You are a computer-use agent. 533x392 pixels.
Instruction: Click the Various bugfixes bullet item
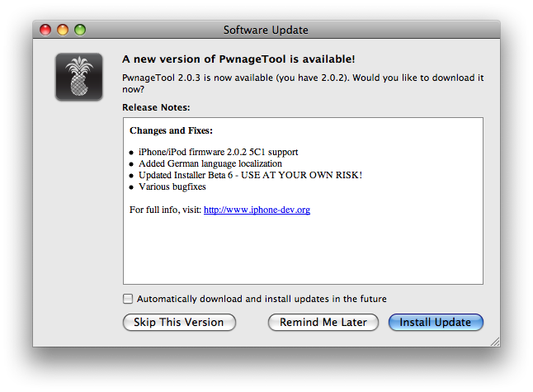pos(172,187)
